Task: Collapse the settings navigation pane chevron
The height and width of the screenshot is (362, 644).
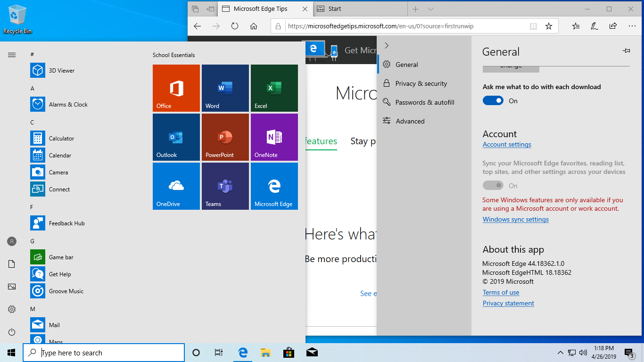Action: (x=387, y=45)
